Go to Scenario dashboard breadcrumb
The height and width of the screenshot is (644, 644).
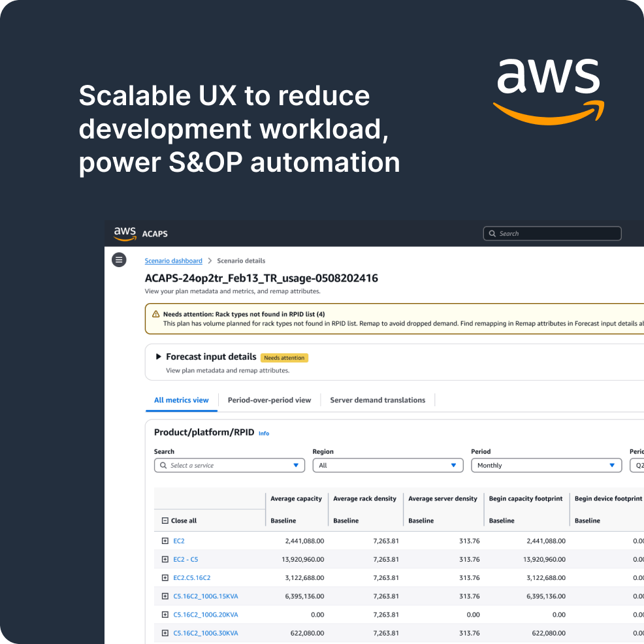click(173, 261)
